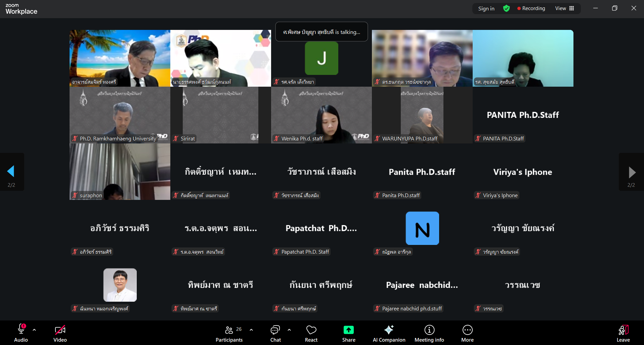Go to next gallery page with right arrow
644x345 pixels.
tap(632, 172)
